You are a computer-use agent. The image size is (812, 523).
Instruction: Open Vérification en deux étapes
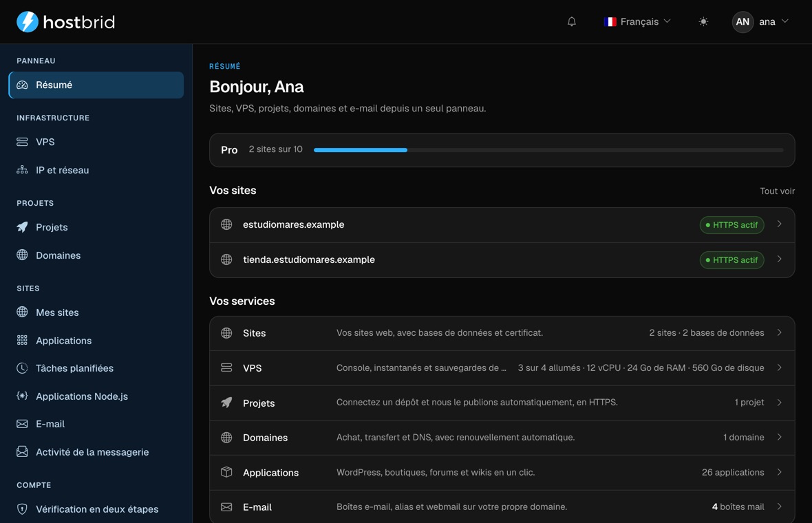tap(96, 509)
